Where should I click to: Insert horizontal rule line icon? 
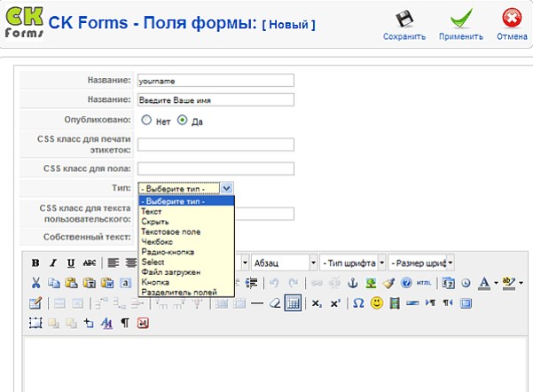point(257,303)
